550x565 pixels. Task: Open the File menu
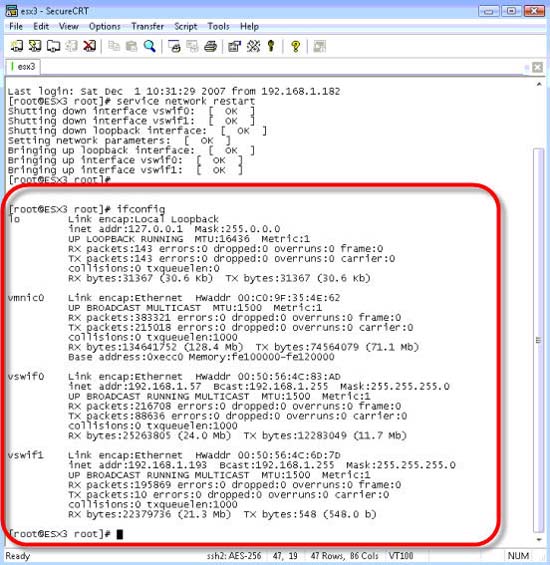point(16,26)
